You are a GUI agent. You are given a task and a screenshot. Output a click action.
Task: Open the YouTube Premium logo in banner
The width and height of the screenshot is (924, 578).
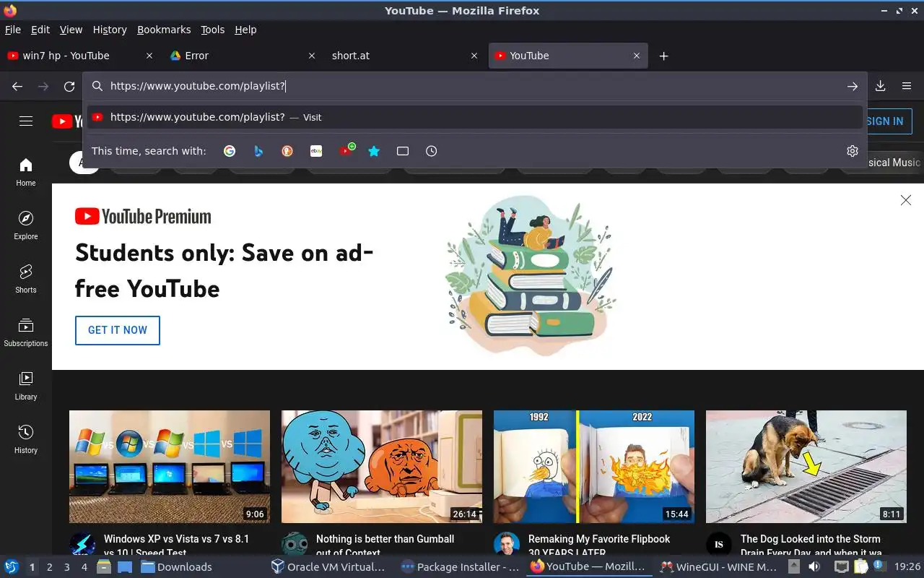click(x=143, y=216)
